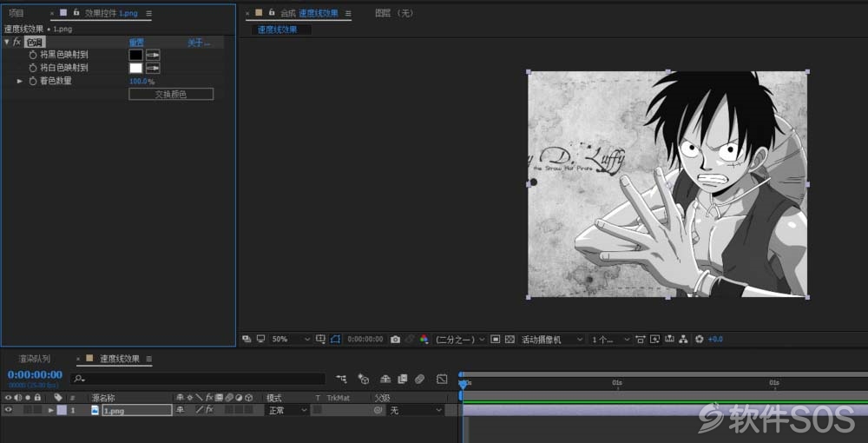Viewport: 868px width, 443px height.
Task: Enable the stopwatch for 着色数量
Action: tap(33, 81)
